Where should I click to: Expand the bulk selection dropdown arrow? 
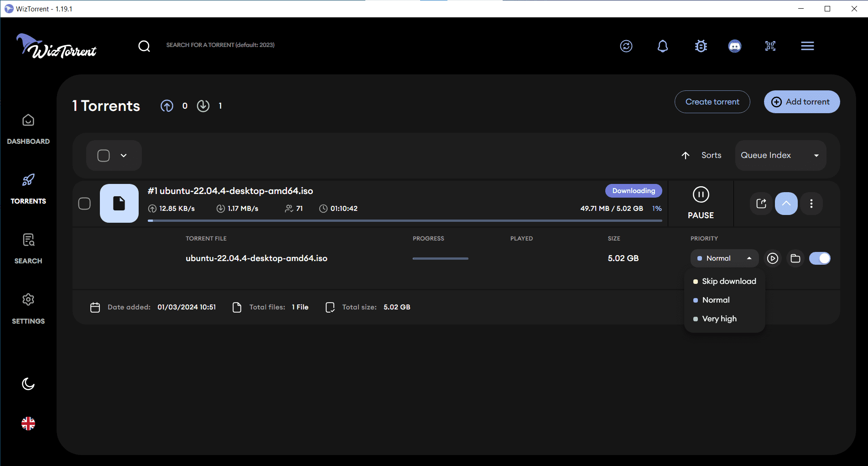point(124,156)
